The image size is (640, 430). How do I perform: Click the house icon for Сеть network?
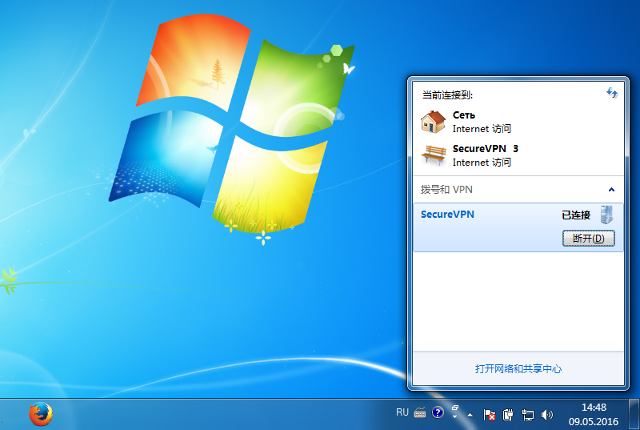433,122
